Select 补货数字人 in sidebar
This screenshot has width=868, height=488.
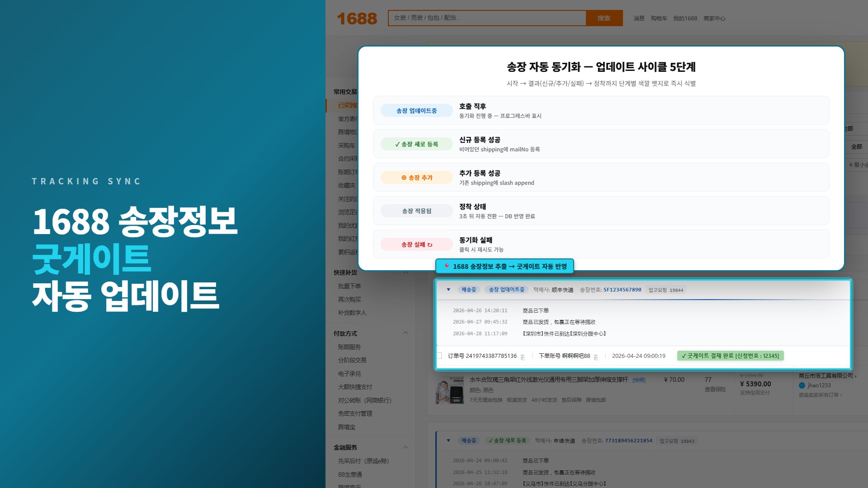352,313
